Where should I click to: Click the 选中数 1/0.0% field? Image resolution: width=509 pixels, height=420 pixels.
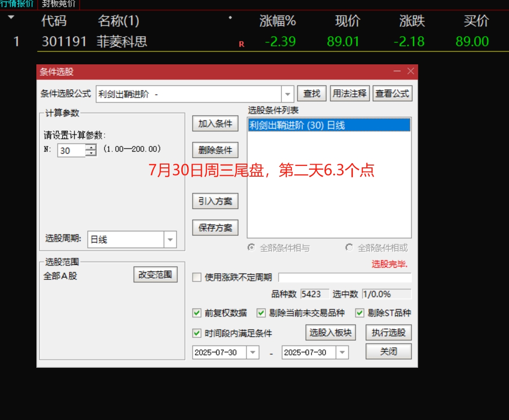(386, 294)
